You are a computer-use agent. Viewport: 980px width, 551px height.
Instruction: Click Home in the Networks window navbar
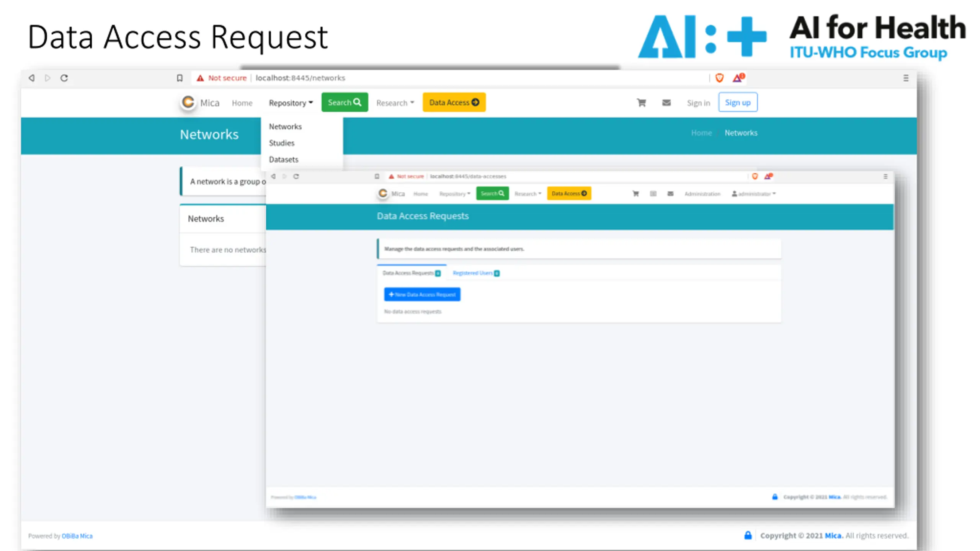(x=242, y=103)
